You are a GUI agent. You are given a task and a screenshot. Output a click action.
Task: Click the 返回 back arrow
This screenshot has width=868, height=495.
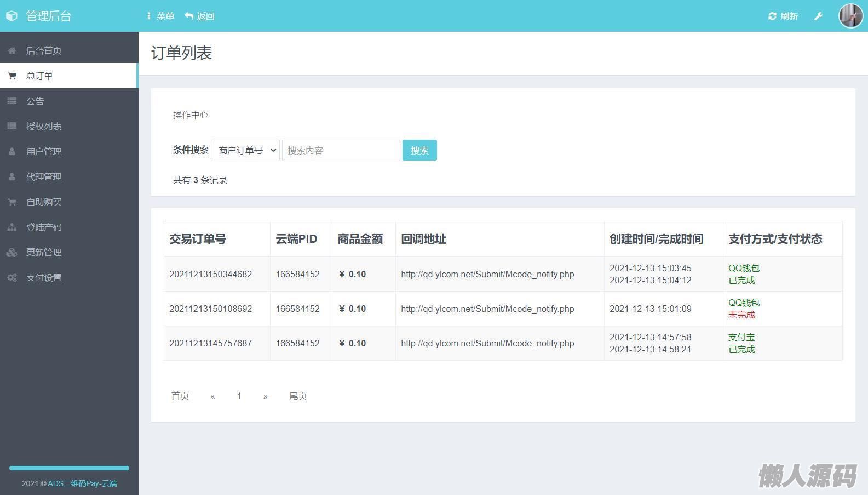[x=199, y=16]
